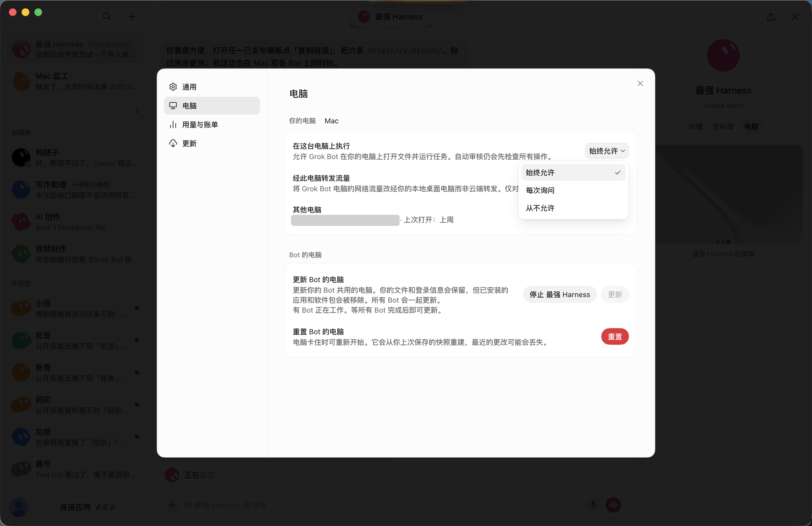Choose 从不允许 in the dropdown list
Image resolution: width=812 pixels, height=526 pixels.
click(573, 208)
